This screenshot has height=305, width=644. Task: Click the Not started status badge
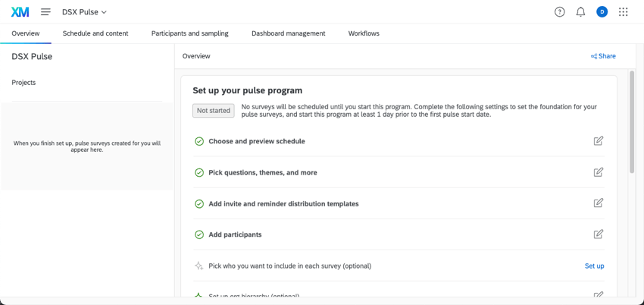pos(213,111)
